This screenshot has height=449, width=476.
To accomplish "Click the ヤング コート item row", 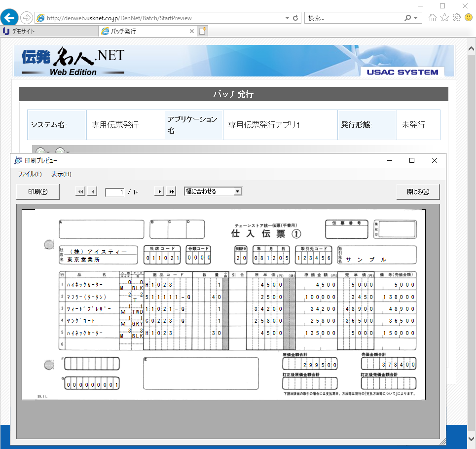I will (237, 321).
